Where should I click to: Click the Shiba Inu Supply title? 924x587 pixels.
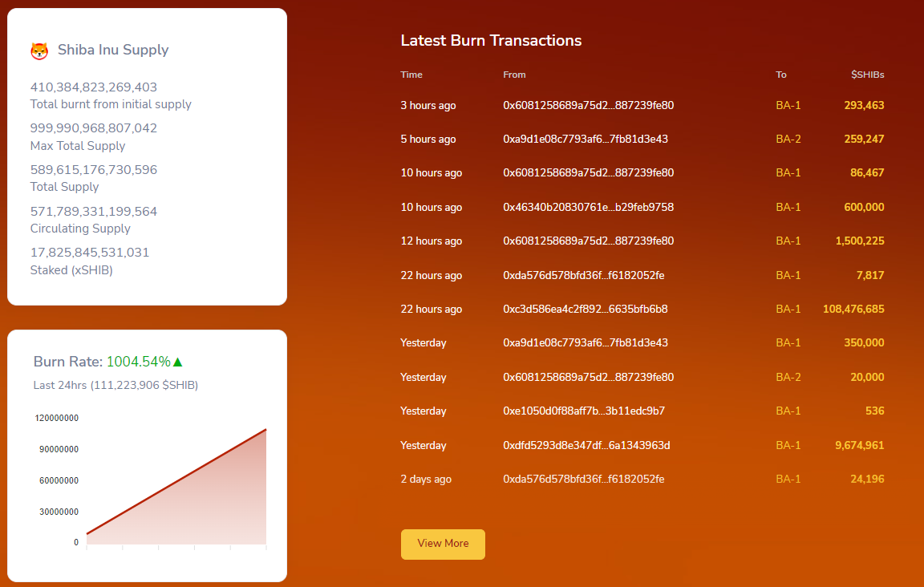[x=113, y=50]
